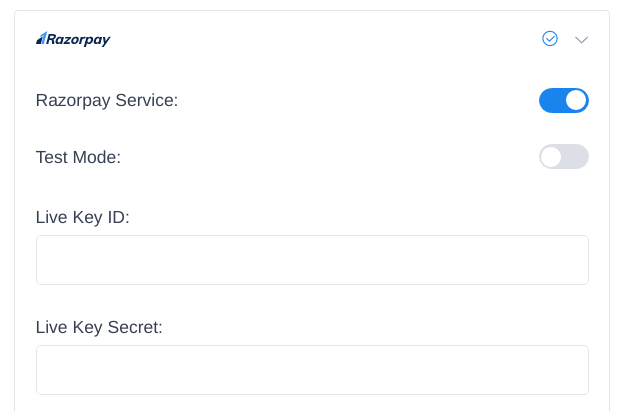Select the "Live Key ID:" label text
Image resolution: width=623 pixels, height=411 pixels.
[x=83, y=217]
